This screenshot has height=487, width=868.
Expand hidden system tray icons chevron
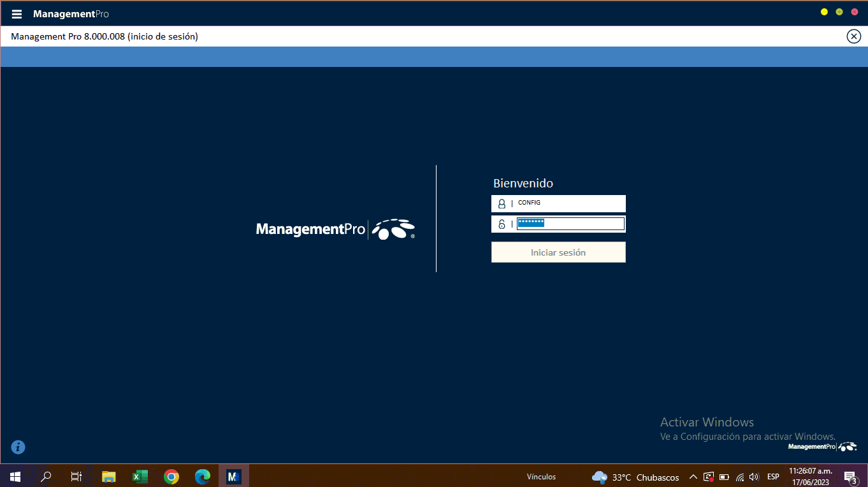(x=693, y=477)
